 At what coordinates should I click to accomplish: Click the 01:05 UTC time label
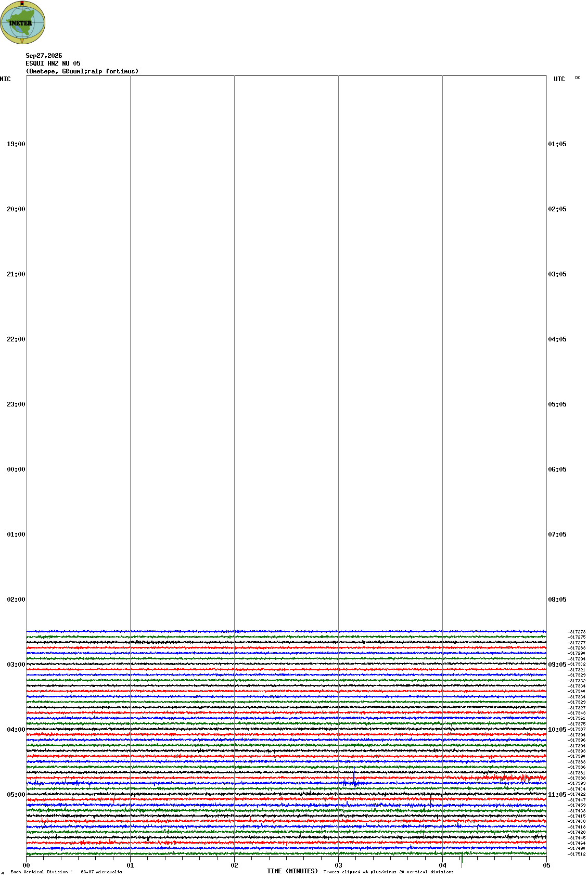[557, 144]
